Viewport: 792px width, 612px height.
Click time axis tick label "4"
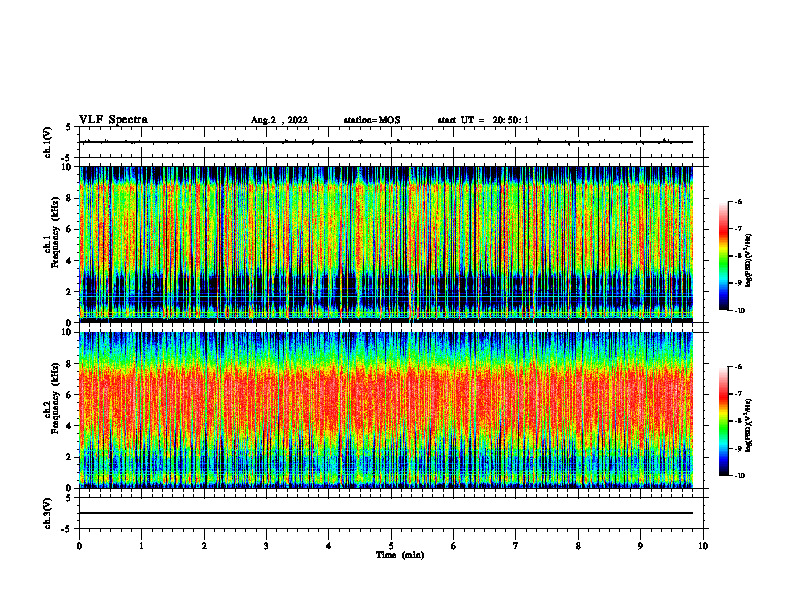329,546
